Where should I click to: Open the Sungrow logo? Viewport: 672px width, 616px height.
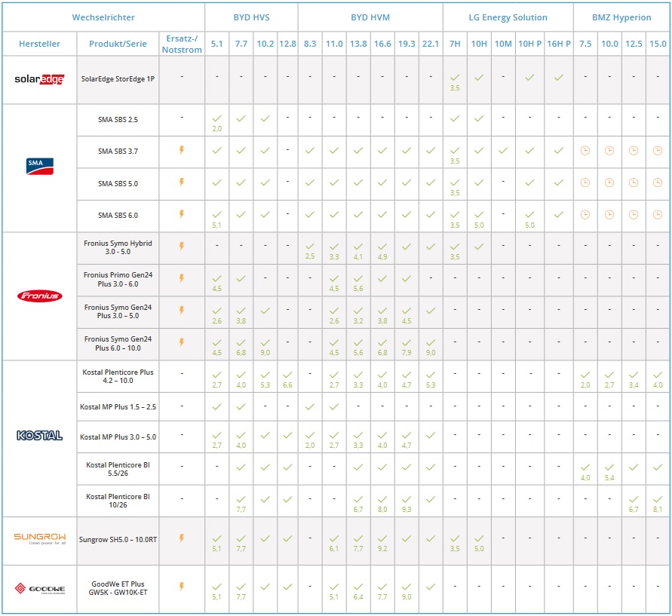point(39,538)
